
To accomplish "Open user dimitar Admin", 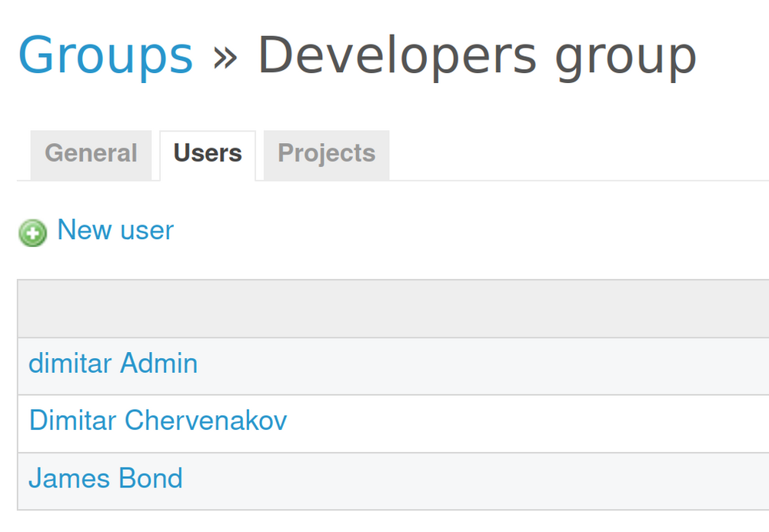I will click(113, 364).
